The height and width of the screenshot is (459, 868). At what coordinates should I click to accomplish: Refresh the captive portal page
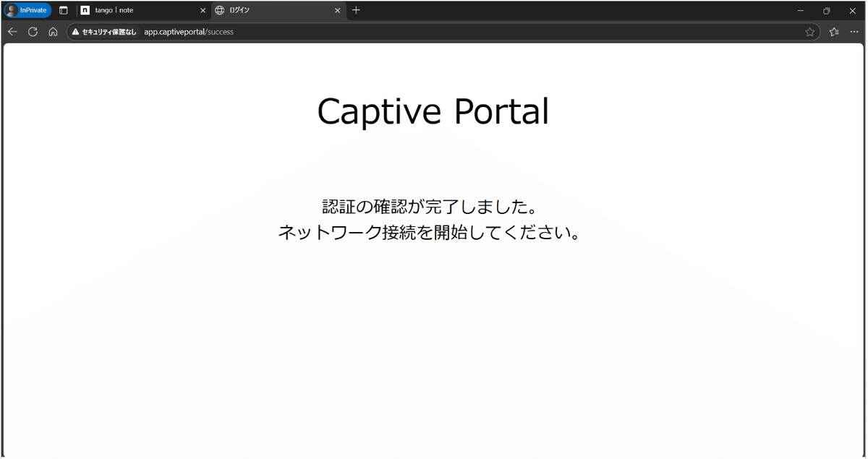(32, 32)
